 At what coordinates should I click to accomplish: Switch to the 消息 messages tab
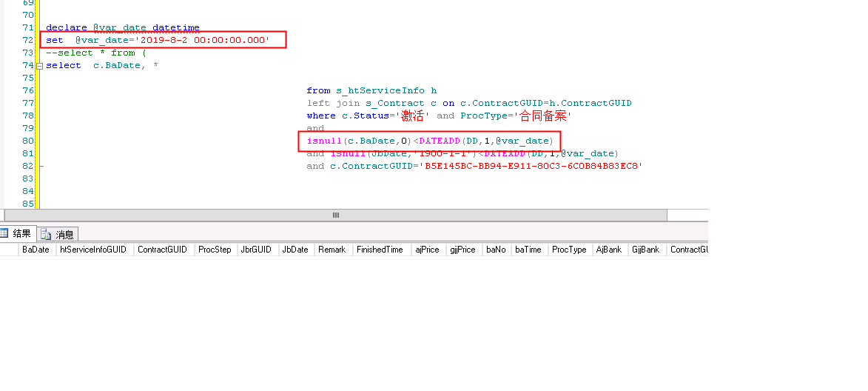tap(58, 234)
